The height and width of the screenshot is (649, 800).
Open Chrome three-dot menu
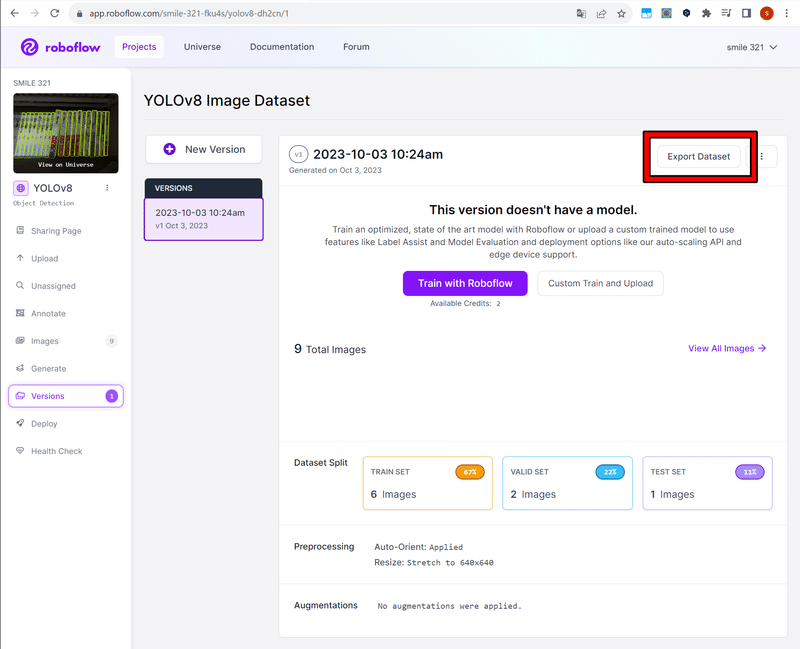click(787, 13)
